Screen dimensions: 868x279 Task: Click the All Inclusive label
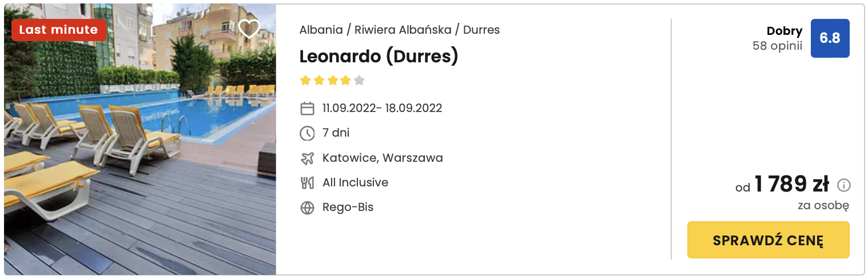[355, 182]
